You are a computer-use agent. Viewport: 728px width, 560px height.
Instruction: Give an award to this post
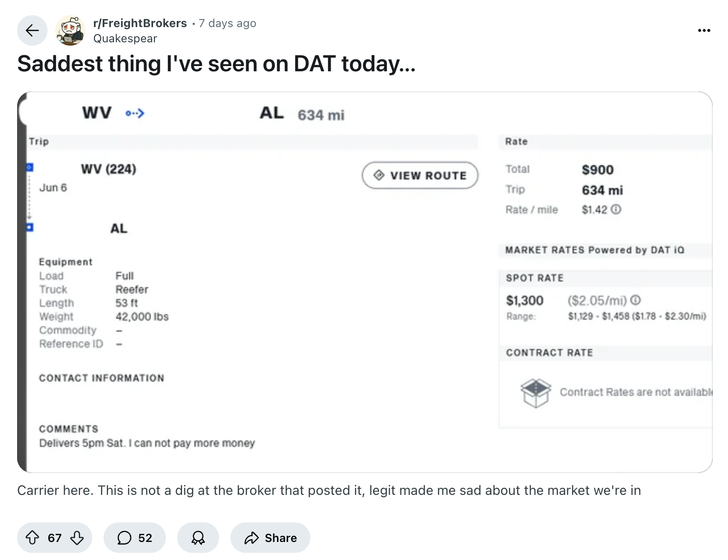[x=198, y=538]
